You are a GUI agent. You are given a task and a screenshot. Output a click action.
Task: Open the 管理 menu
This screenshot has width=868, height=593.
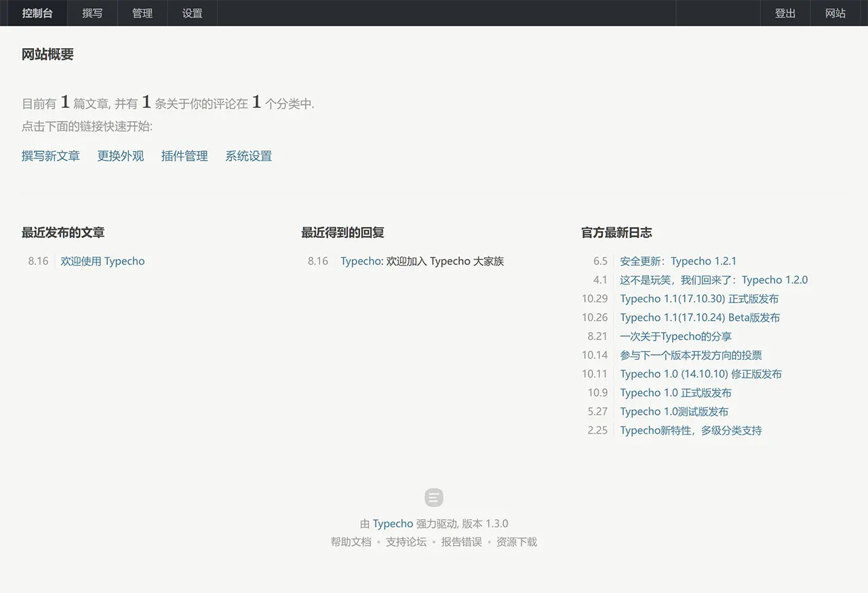click(142, 13)
